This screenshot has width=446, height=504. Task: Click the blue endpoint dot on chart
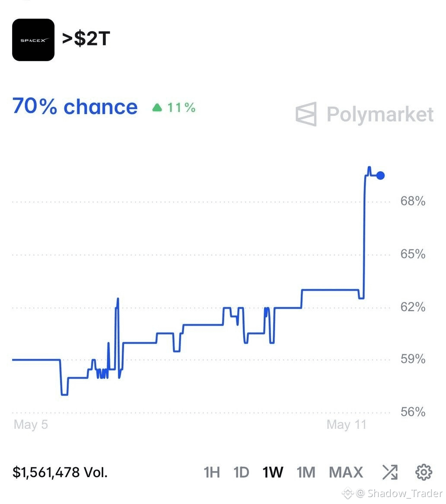380,176
